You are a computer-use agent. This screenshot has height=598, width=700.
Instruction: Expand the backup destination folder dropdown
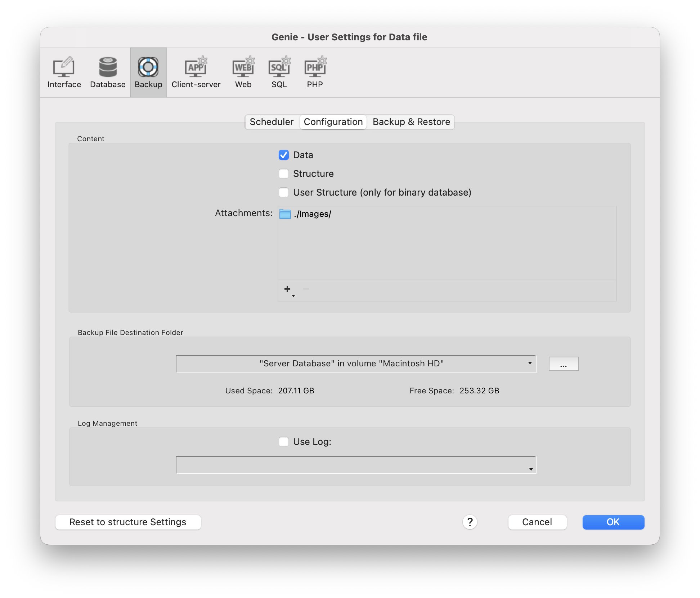356,364
